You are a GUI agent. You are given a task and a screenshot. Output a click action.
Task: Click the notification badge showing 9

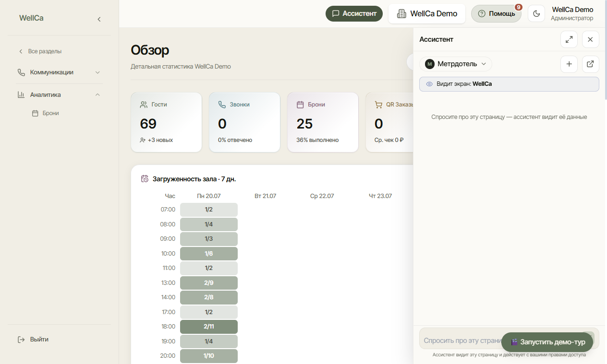coord(519,7)
